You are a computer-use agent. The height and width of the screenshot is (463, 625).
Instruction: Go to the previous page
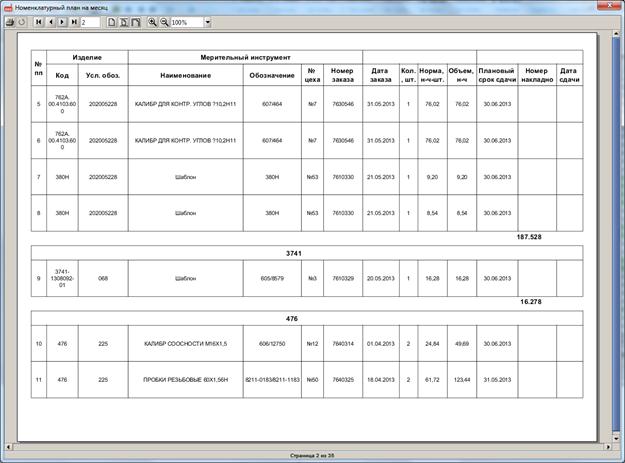point(51,22)
